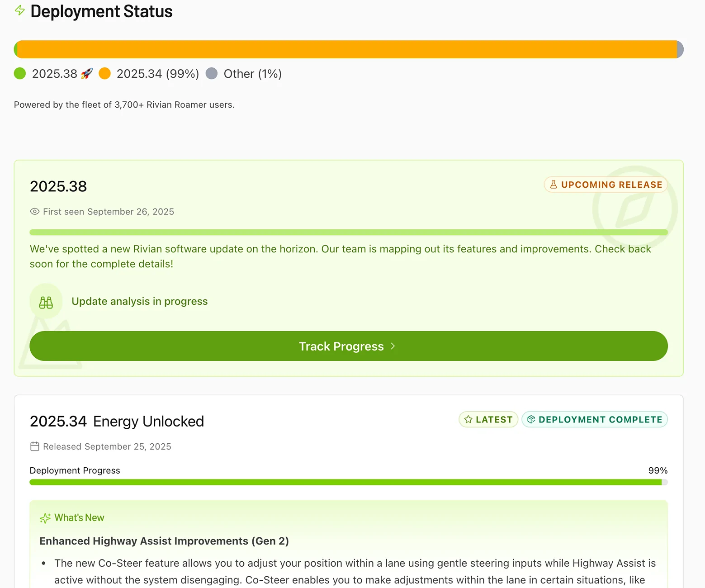Viewport: 705px width, 588px height.
Task: Click the 2025.38 light green progress bar
Action: click(x=349, y=232)
